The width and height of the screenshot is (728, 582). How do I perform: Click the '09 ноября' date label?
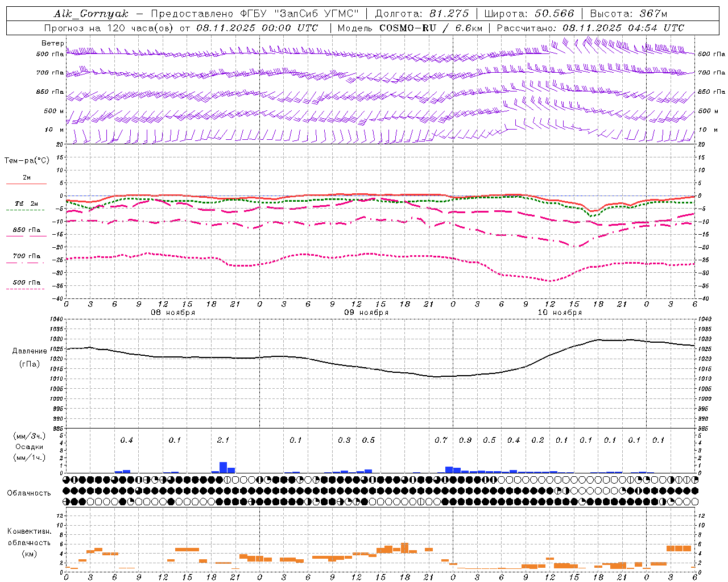point(366,313)
